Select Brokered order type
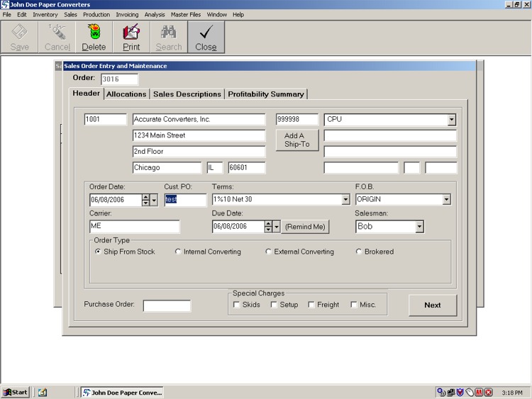532x399 pixels. tap(359, 252)
